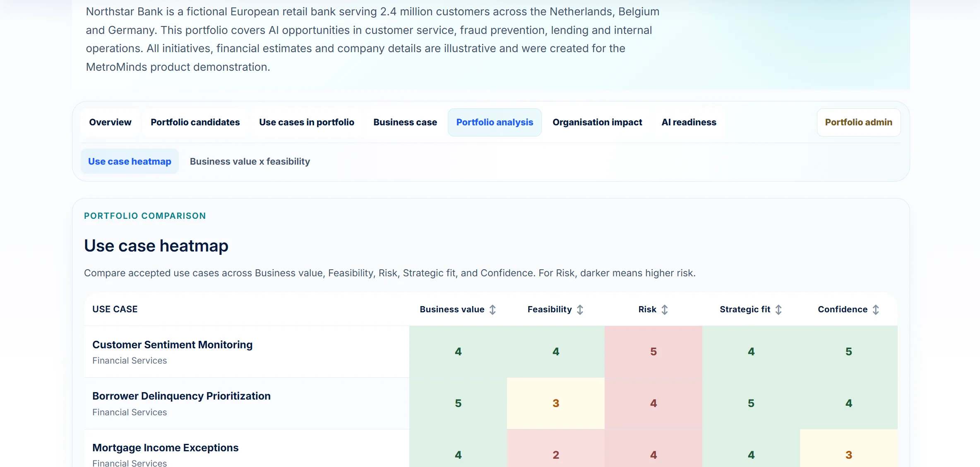Click Mortgage Income Exceptions confidence cell 3
980x467 pixels.
pos(848,448)
